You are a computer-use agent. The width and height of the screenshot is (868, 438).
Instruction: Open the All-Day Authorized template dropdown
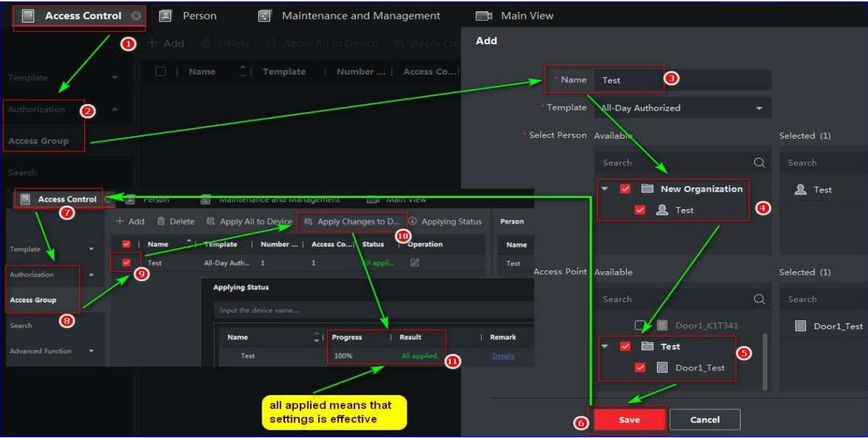click(x=758, y=108)
